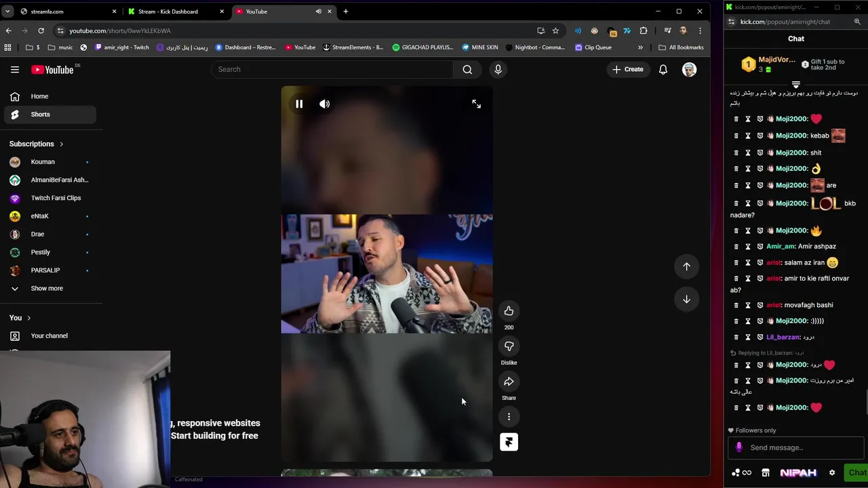Open the Extensions puzzle icon
The height and width of the screenshot is (488, 868).
point(644,30)
